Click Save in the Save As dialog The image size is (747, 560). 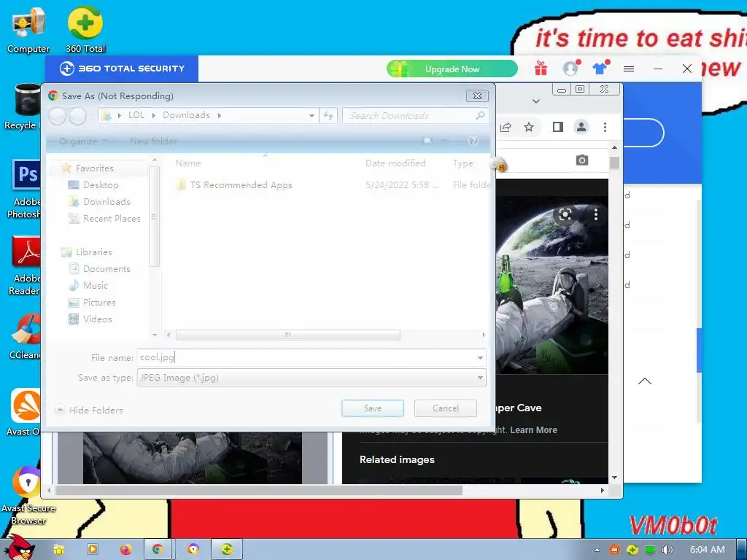click(x=373, y=408)
